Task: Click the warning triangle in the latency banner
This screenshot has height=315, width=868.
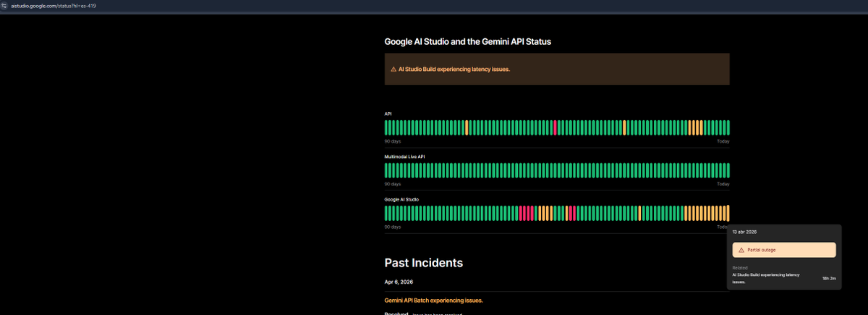Action: (393, 70)
